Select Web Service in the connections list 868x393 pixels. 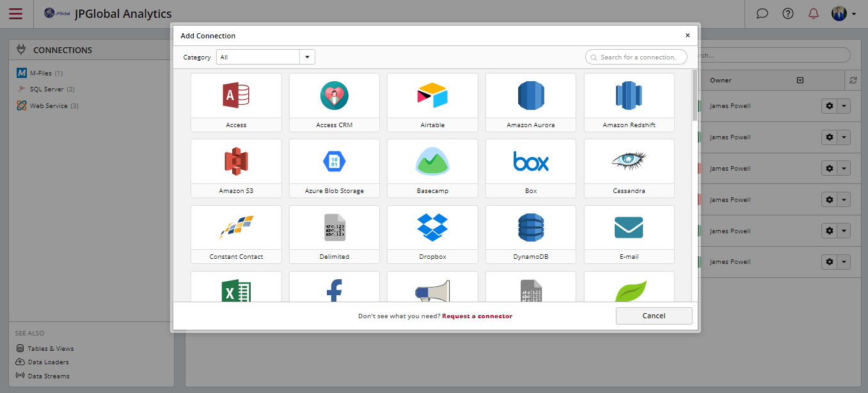47,105
